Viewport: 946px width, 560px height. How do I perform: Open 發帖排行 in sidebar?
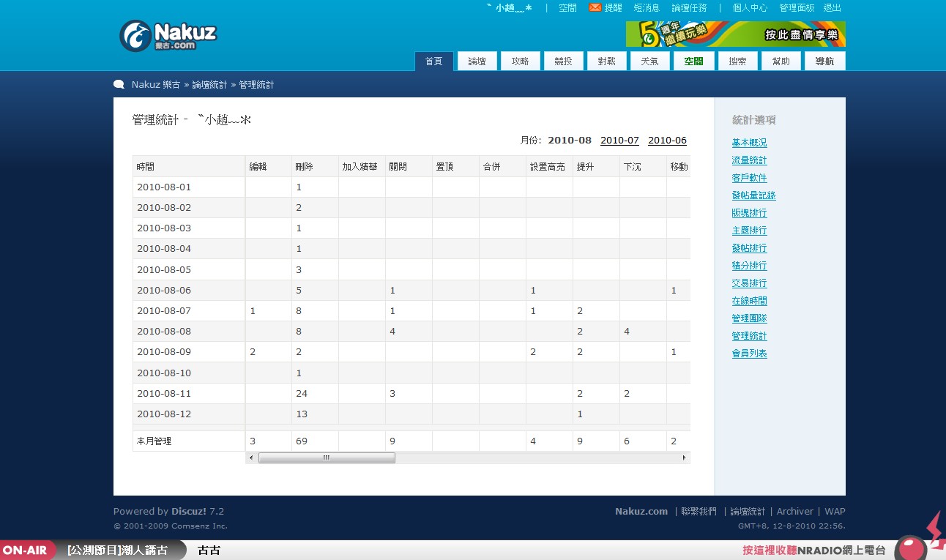(750, 248)
